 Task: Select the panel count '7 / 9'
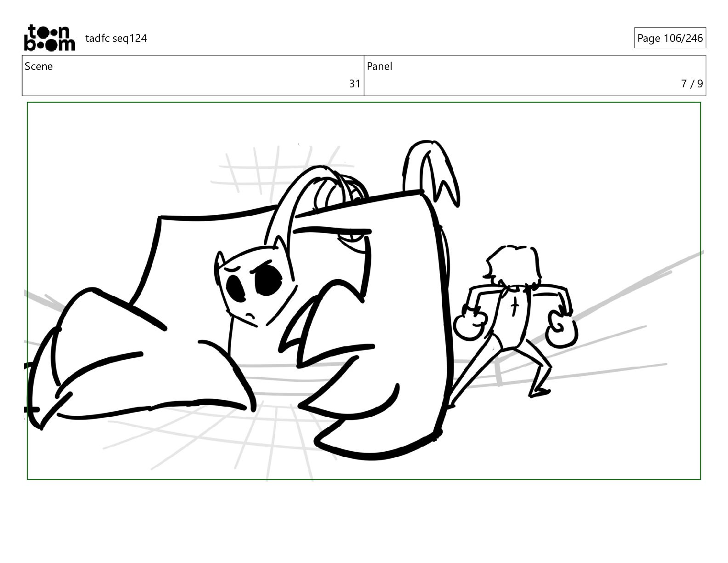pyautogui.click(x=692, y=84)
